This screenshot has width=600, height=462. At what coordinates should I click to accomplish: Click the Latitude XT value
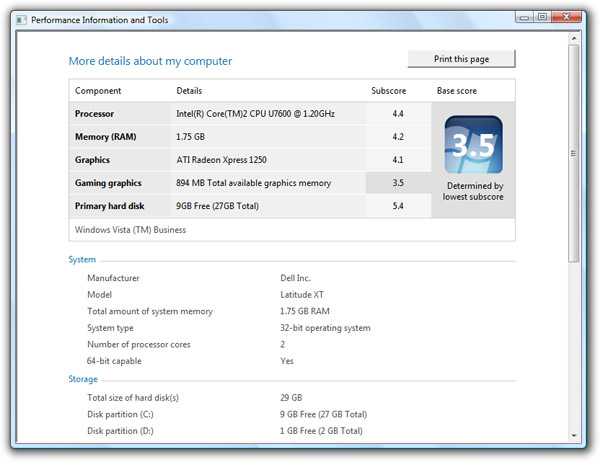pos(302,295)
